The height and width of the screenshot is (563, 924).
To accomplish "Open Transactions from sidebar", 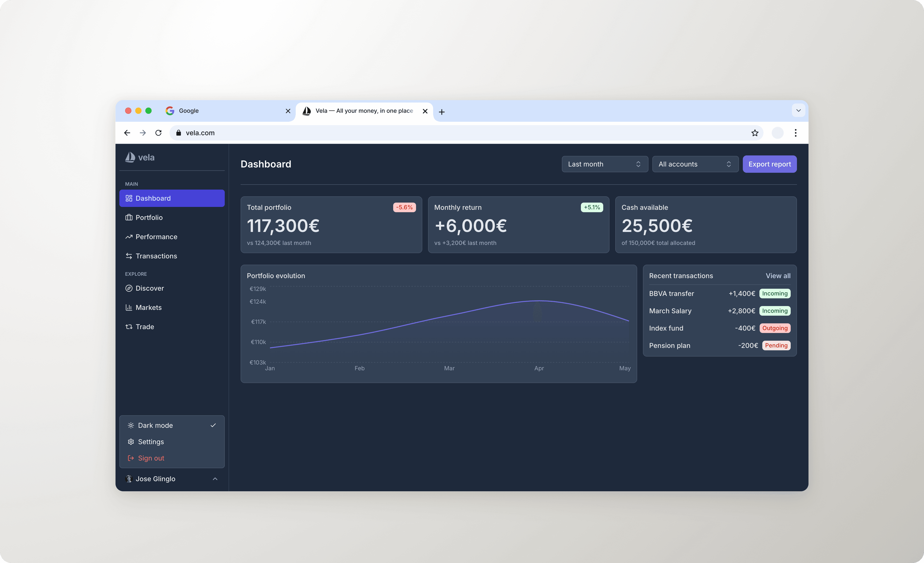I will point(172,256).
